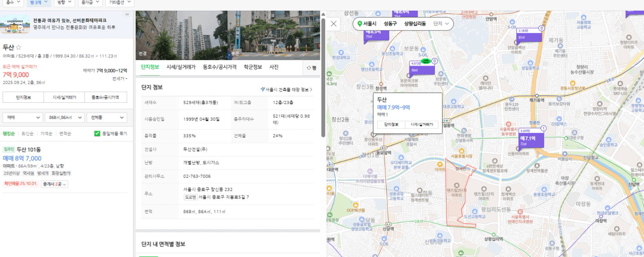Viewport: 644px width, 257px height.
Task: Open the 방 3개 filter dropdown
Action: click(x=39, y=3)
